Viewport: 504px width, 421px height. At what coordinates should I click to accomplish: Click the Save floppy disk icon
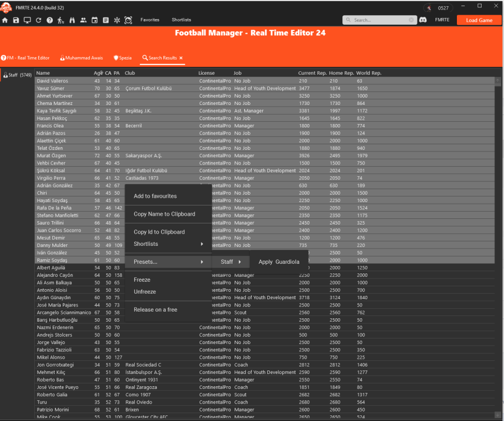click(x=16, y=20)
